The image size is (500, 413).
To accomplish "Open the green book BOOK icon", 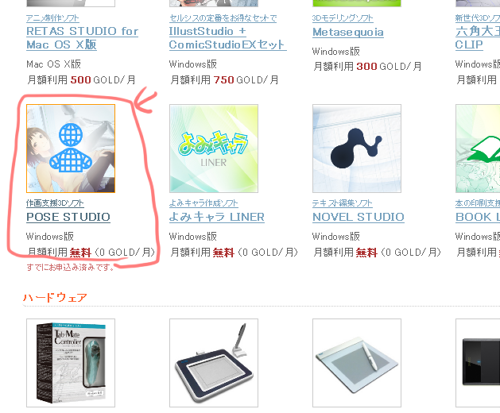I will [x=478, y=149].
